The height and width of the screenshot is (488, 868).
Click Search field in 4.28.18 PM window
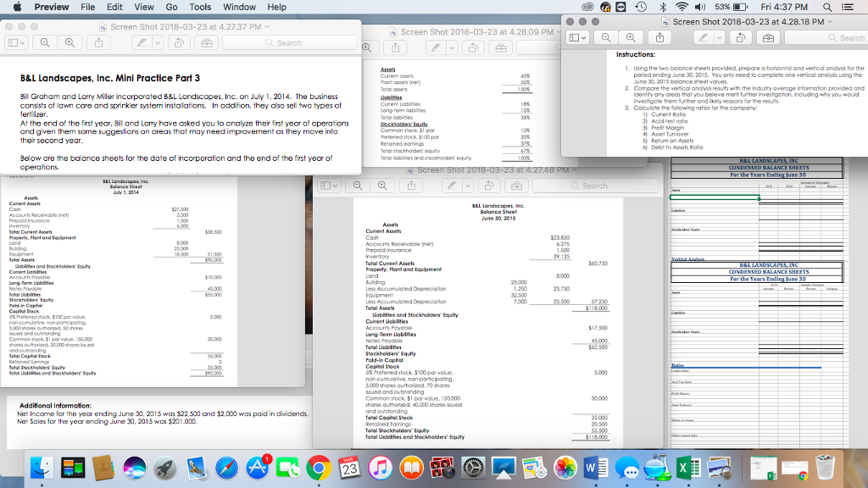[826, 37]
